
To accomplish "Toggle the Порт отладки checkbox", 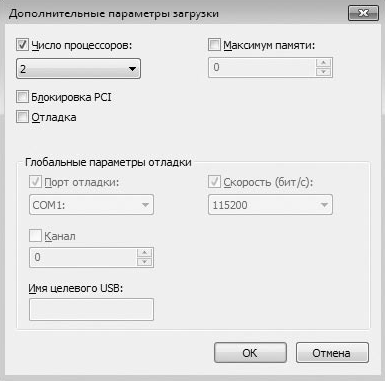I will [x=35, y=182].
